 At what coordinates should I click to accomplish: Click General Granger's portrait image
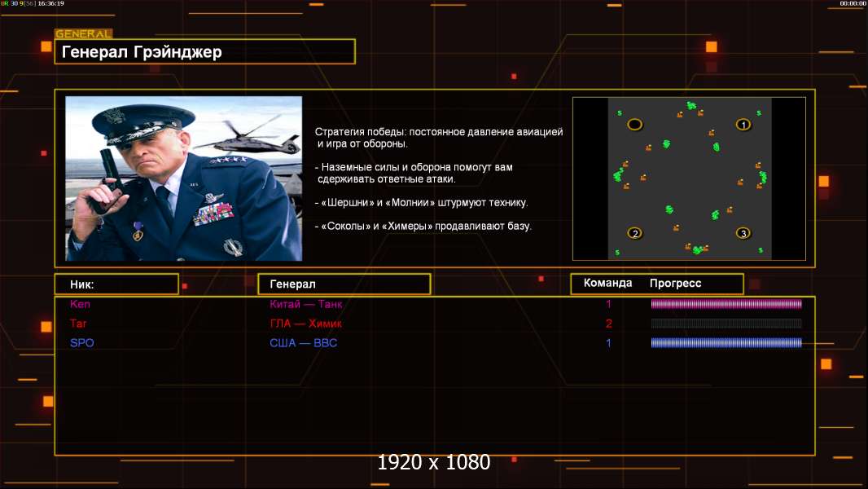184,178
